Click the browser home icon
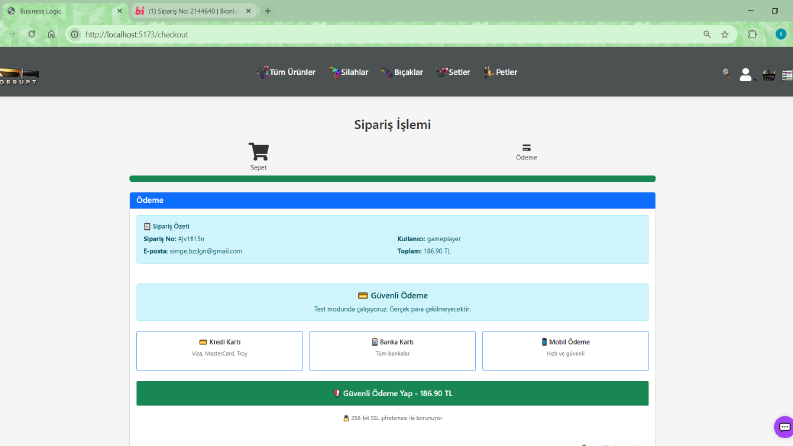Viewport: 793px width, 446px height. [52, 34]
